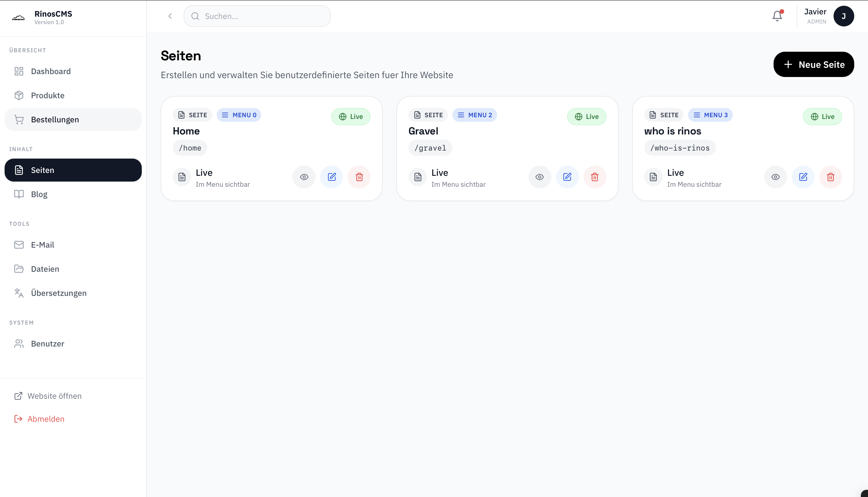This screenshot has height=497, width=868.
Task: Click Abmelden to log out
Action: click(39, 419)
